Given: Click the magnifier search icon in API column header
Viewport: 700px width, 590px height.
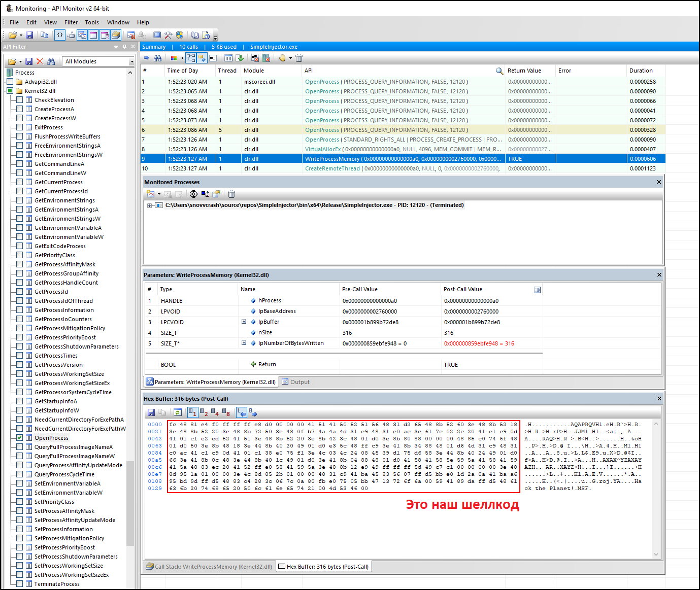Looking at the screenshot, I should pyautogui.click(x=499, y=71).
